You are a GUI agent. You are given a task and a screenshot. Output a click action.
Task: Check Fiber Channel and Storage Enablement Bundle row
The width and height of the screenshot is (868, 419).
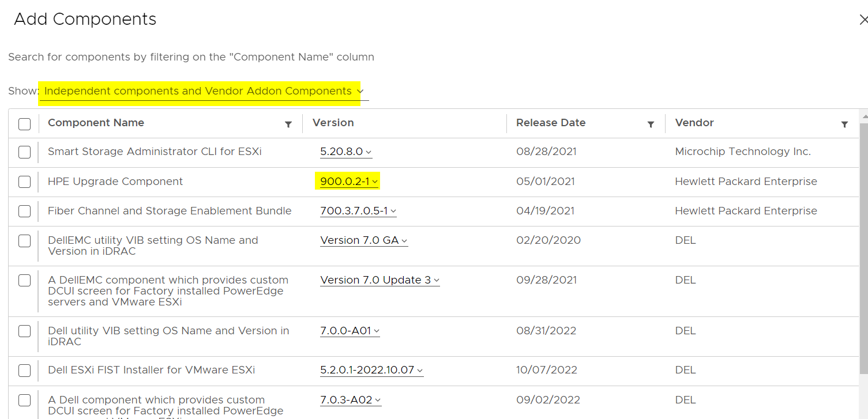(24, 211)
